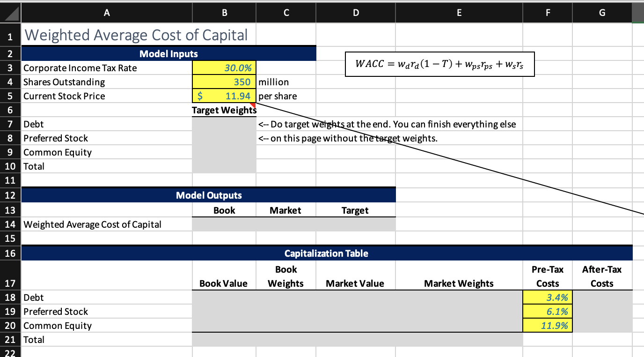Select column G header

[602, 14]
